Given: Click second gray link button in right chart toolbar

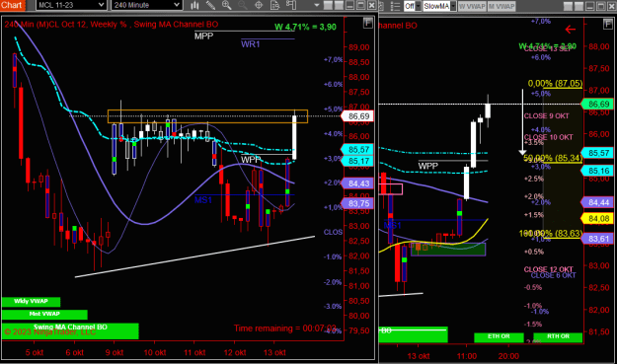Looking at the screenshot, I should click(x=578, y=6).
